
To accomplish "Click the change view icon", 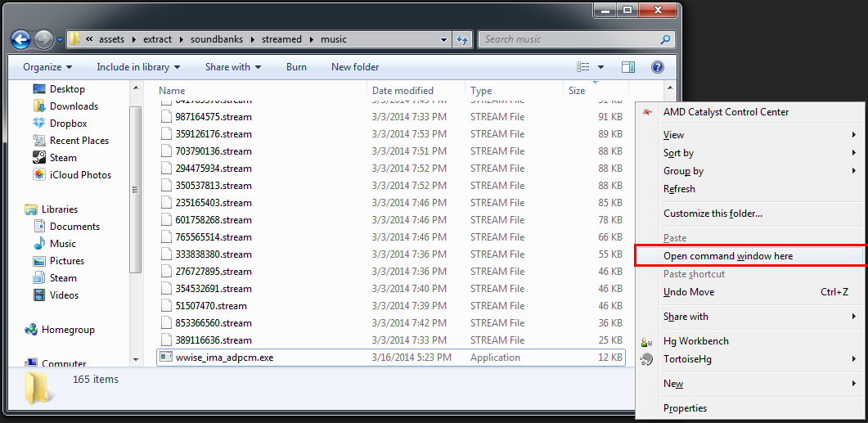I will [583, 67].
